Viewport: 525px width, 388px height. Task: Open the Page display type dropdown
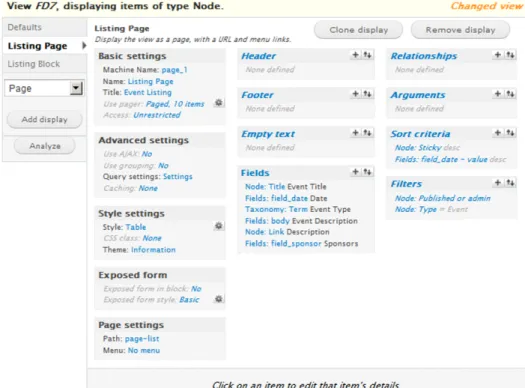point(44,88)
